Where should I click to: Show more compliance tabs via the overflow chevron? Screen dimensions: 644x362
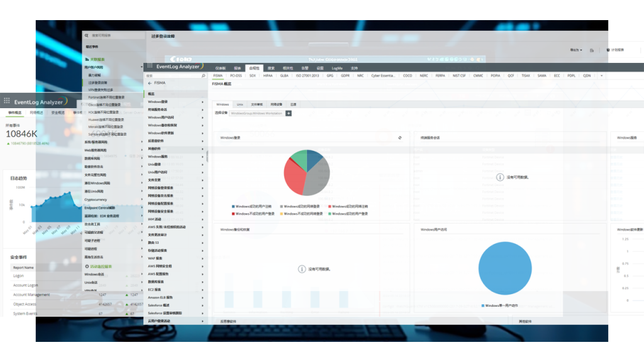click(601, 76)
